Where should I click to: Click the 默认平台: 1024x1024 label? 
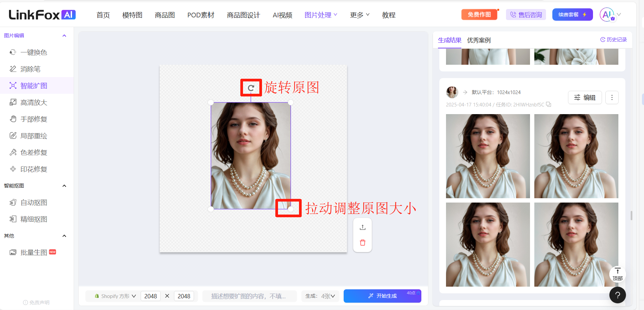pyautogui.click(x=496, y=92)
